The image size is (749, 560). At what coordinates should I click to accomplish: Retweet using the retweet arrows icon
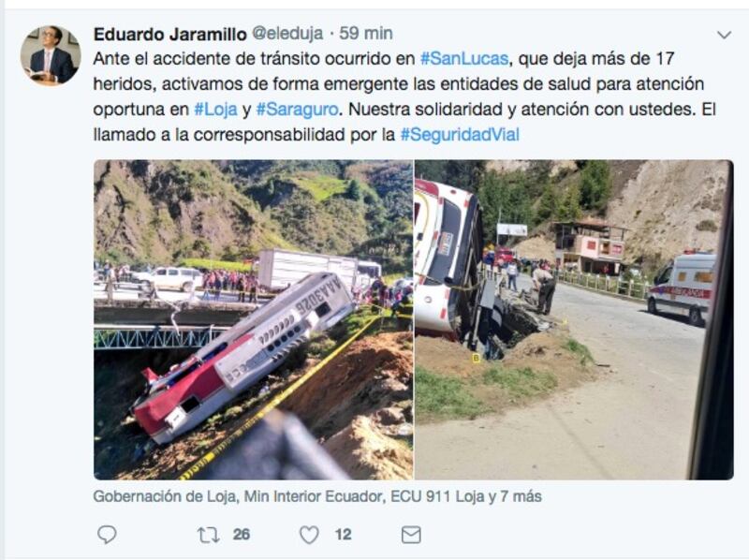coord(209,535)
